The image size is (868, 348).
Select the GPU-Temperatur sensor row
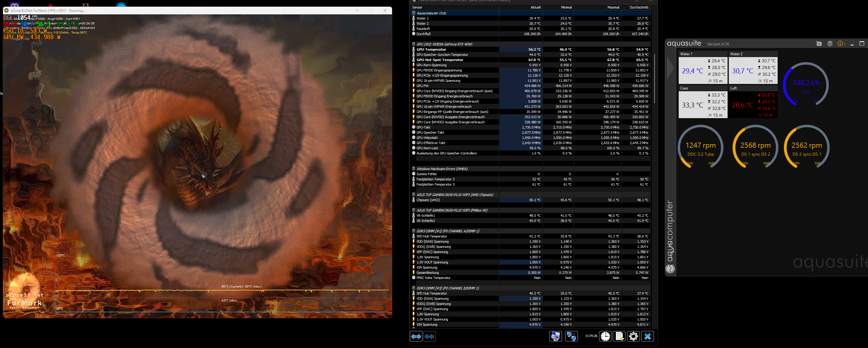431,49
